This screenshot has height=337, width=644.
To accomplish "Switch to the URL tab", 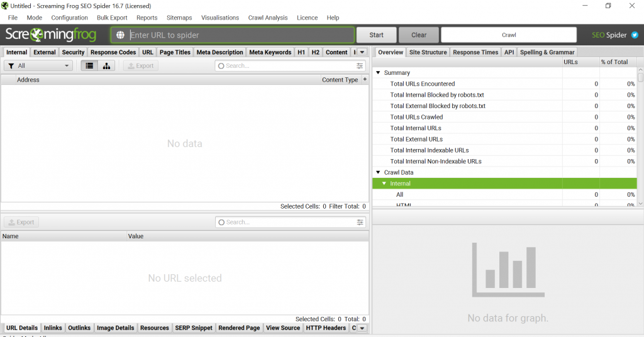I will [x=148, y=52].
